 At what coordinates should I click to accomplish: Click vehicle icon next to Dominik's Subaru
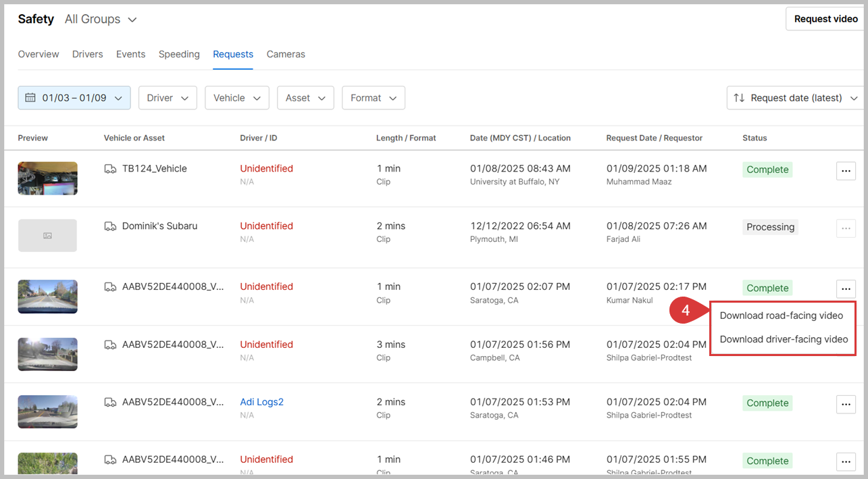pyautogui.click(x=110, y=226)
